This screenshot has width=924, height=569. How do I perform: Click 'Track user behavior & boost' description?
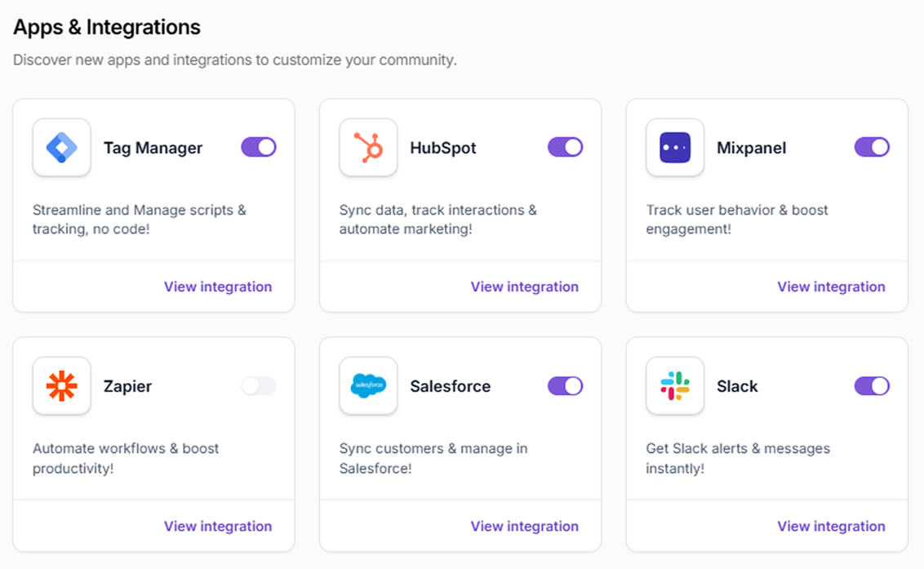point(736,220)
